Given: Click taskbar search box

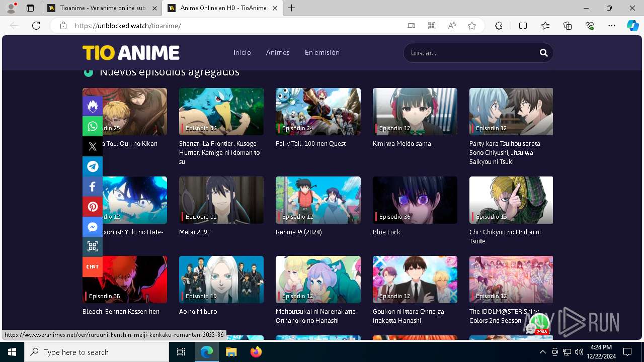Looking at the screenshot, I should tap(97, 352).
